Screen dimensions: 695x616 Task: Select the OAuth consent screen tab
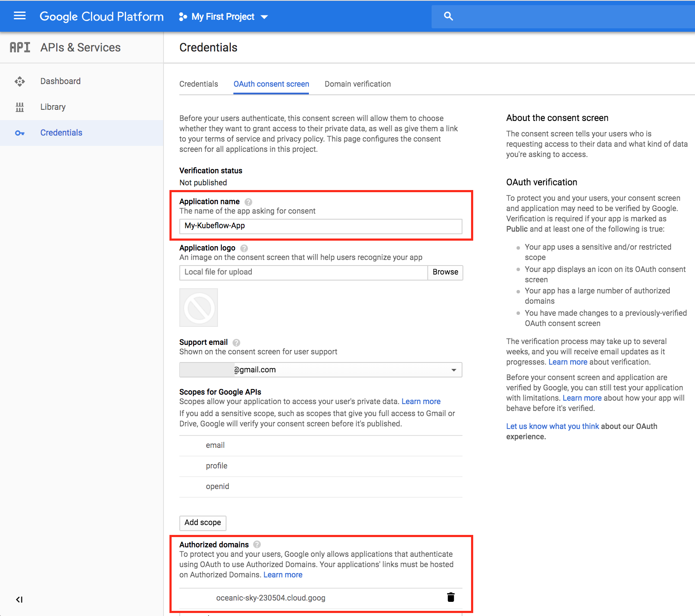(x=271, y=84)
